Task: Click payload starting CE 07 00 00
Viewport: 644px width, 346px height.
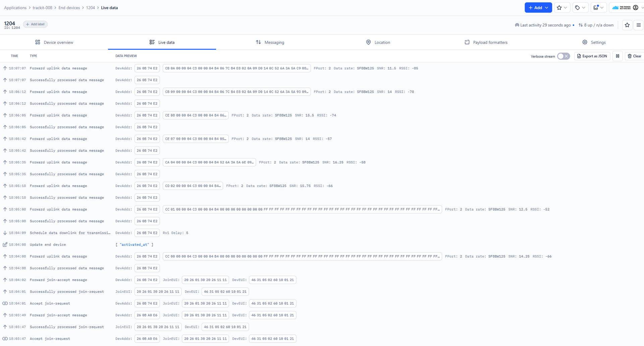Action: (x=196, y=139)
